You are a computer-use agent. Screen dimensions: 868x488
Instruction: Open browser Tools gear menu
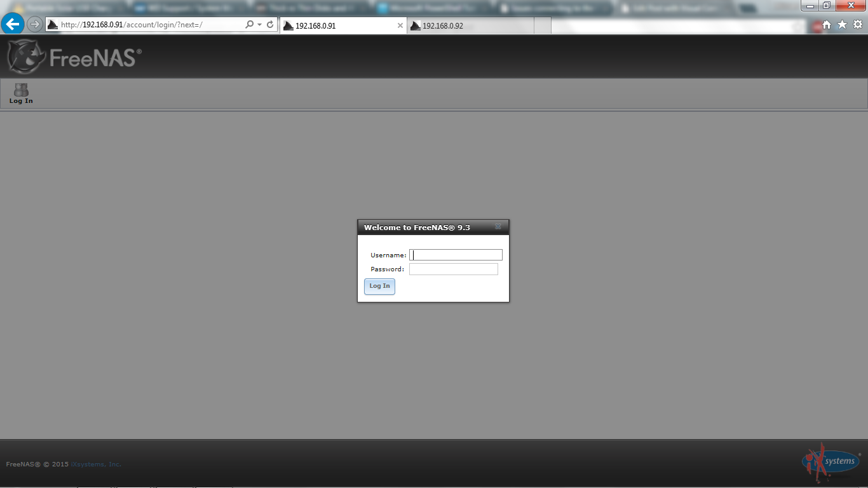857,25
